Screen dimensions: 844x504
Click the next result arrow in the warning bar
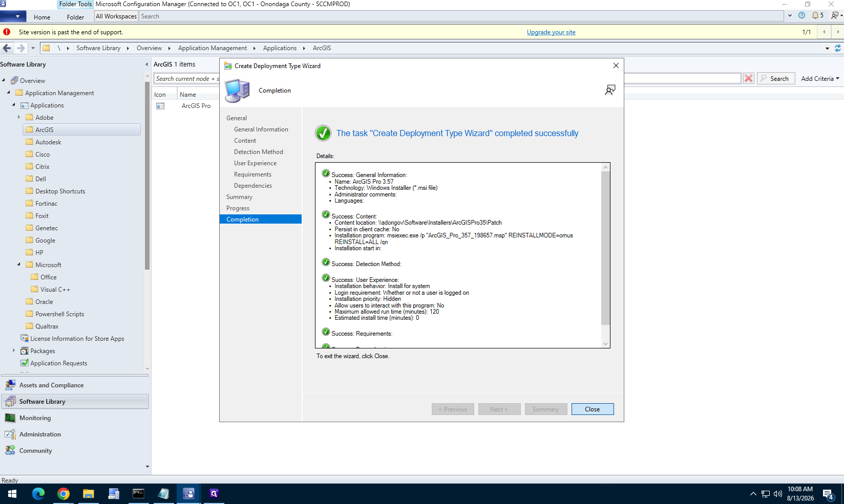(838, 32)
